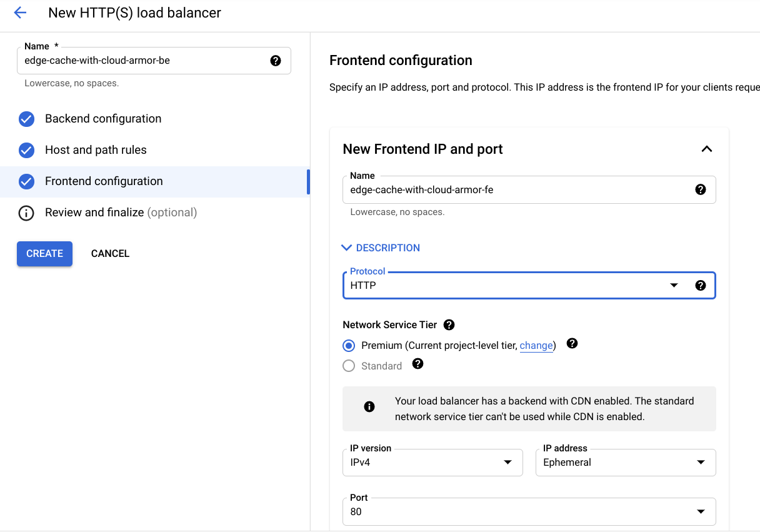Click the back arrow icon

pos(20,13)
